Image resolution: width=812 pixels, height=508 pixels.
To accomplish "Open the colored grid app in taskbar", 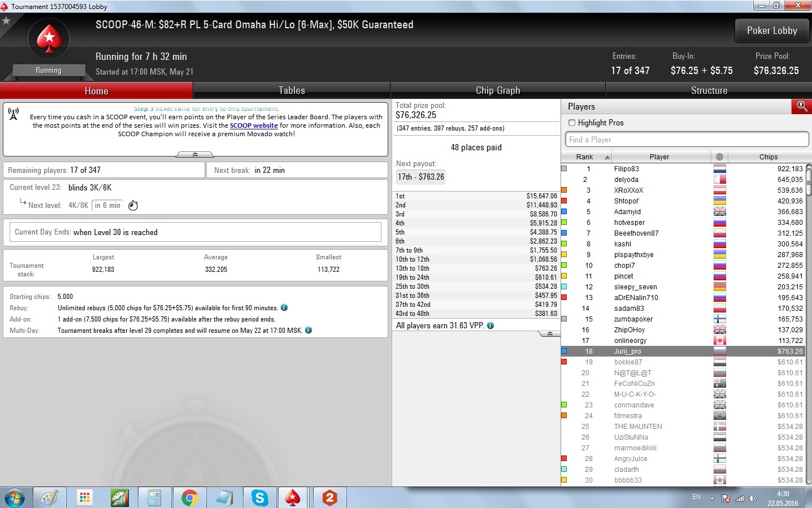I will (x=85, y=498).
